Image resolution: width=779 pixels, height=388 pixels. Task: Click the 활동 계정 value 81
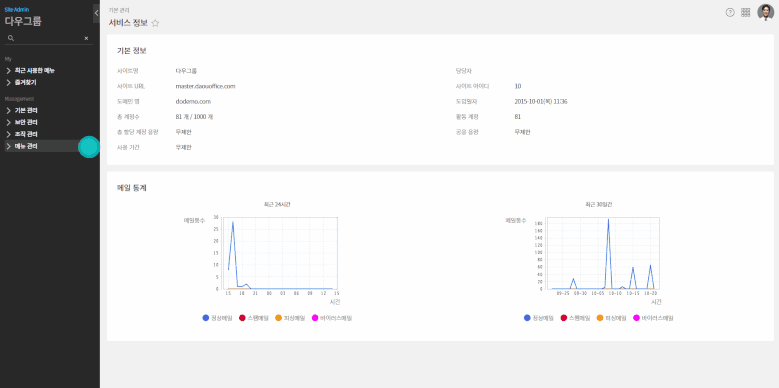pyautogui.click(x=518, y=117)
